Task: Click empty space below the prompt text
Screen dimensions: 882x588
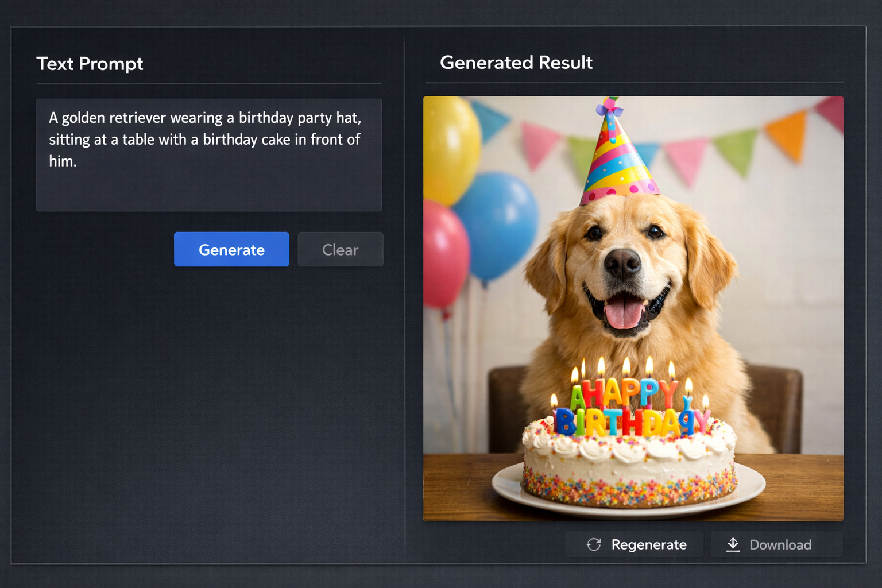Action: [209, 192]
